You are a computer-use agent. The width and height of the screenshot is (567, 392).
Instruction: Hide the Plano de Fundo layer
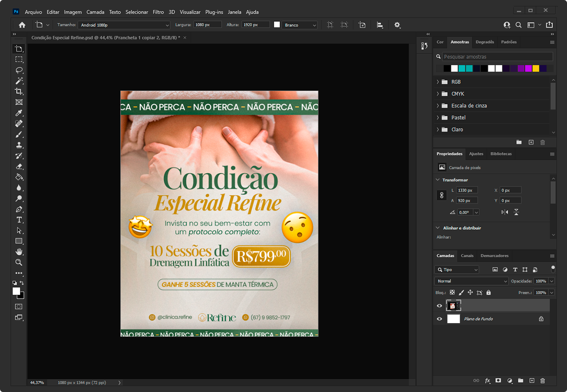[x=440, y=319]
